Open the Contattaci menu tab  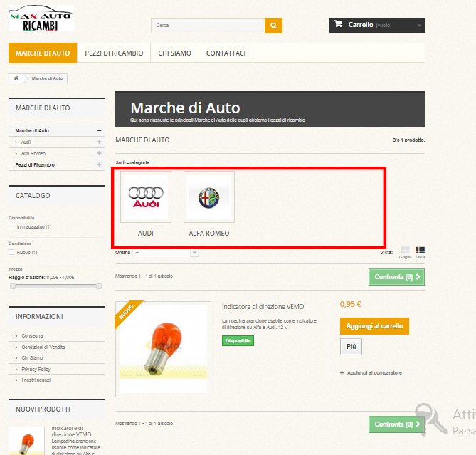coord(226,53)
